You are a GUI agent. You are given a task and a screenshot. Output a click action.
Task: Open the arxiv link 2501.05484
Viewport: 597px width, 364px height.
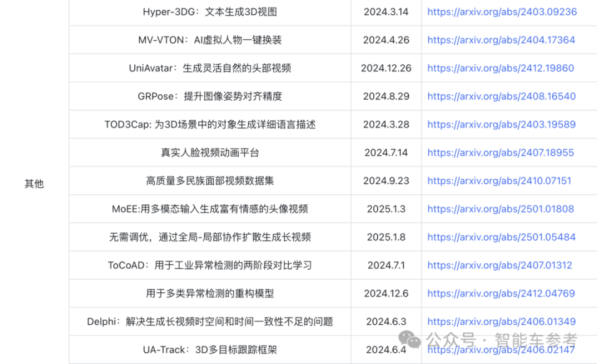(501, 237)
